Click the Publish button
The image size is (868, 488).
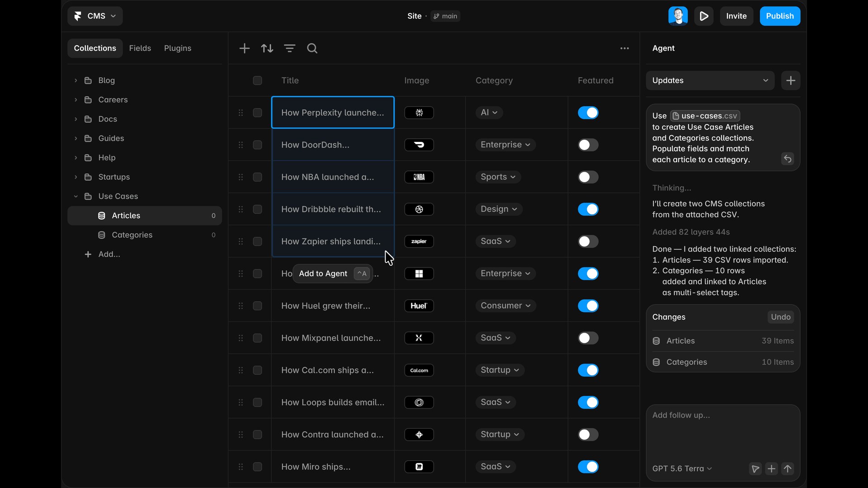[x=780, y=16]
